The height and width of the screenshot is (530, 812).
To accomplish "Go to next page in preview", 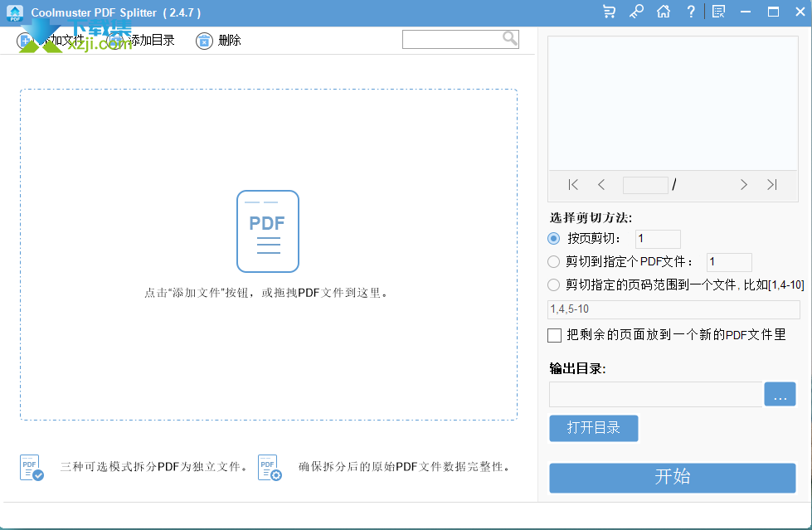I will click(x=744, y=184).
